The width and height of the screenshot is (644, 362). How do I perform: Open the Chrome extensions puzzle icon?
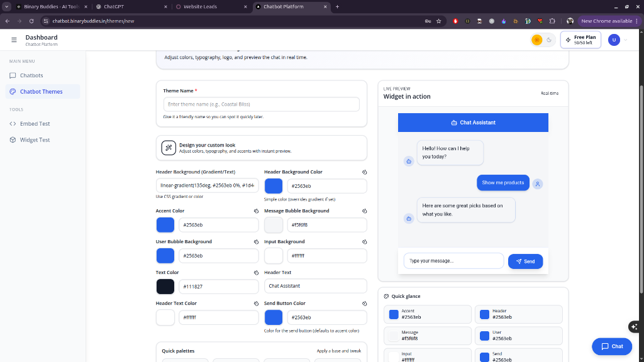552,21
